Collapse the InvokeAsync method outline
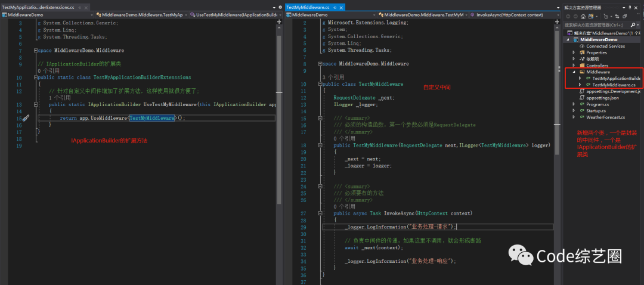 (x=320, y=213)
